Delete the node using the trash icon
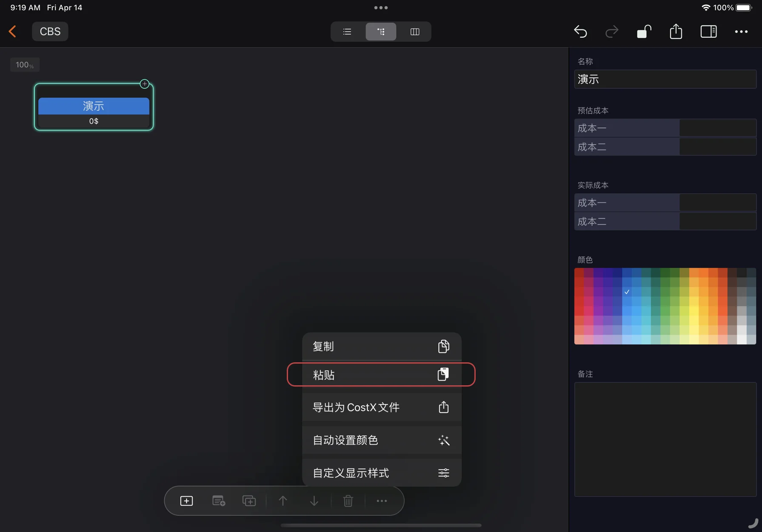 point(348,501)
